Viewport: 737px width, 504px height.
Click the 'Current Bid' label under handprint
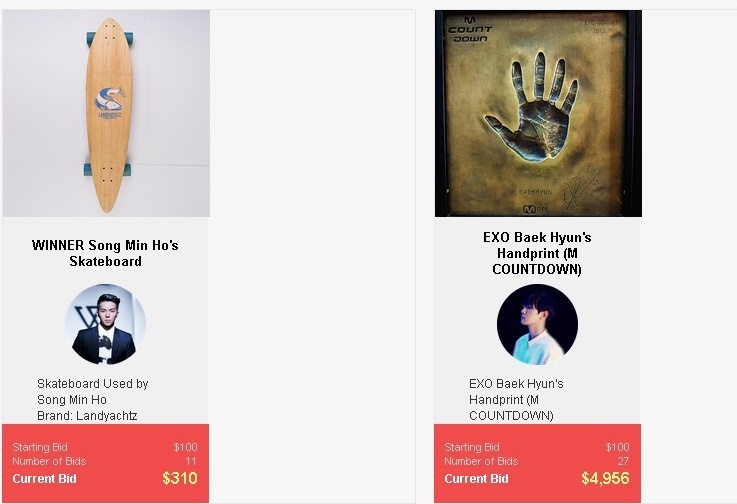click(477, 479)
